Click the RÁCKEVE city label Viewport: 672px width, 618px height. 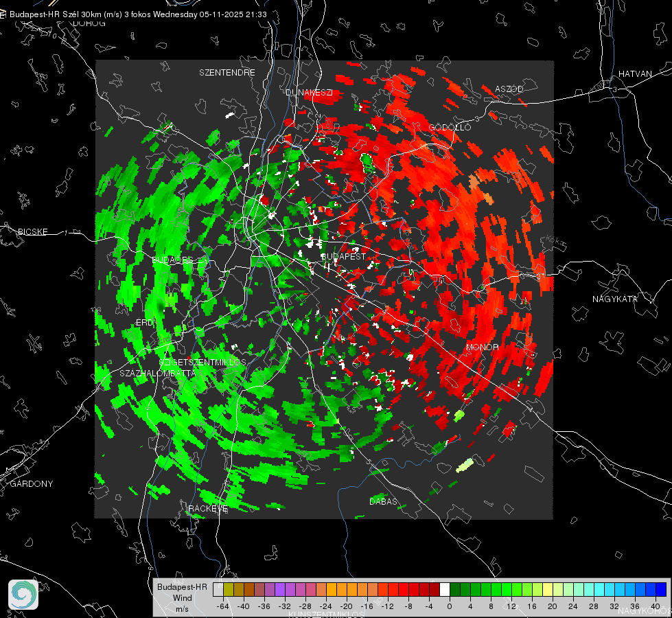(x=208, y=509)
